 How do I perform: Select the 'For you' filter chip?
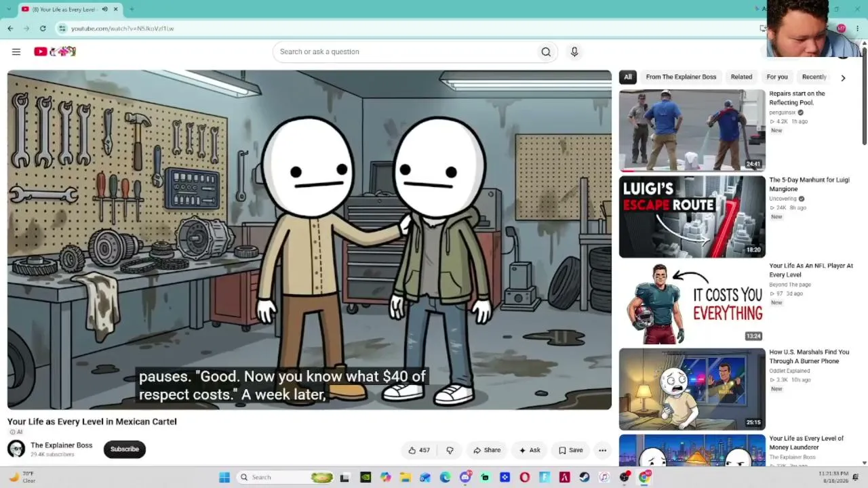pyautogui.click(x=777, y=77)
